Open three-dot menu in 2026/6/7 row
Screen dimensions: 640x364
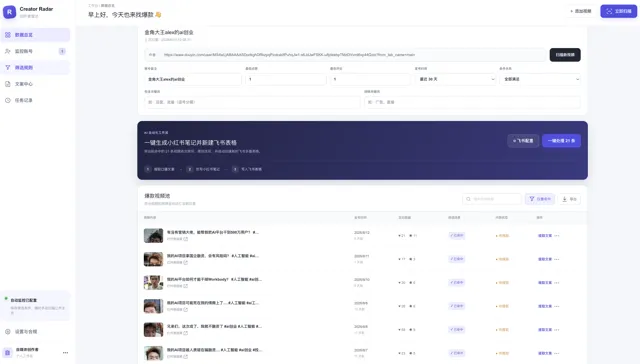pos(557,353)
